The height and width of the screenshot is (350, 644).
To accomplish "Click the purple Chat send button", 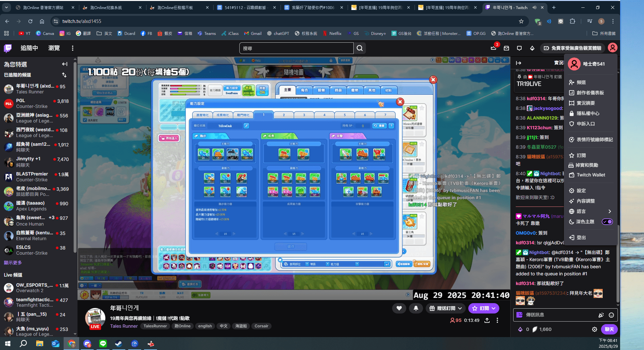I will pos(609,329).
